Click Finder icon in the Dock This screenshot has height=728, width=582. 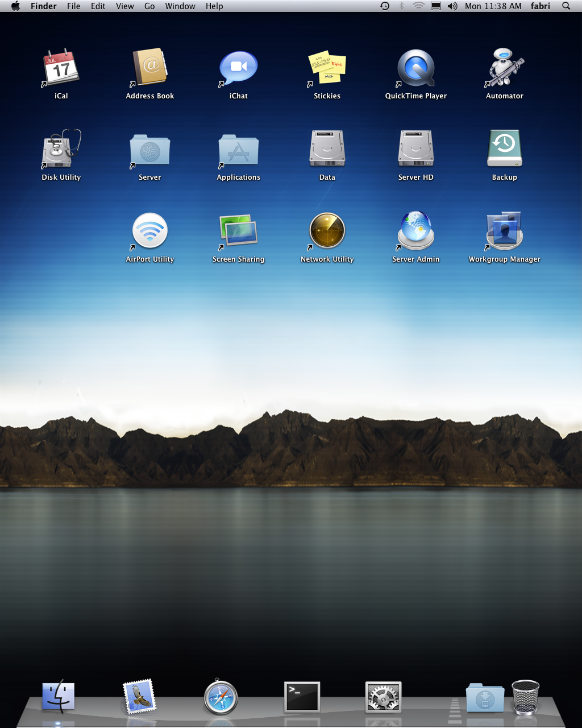click(59, 697)
